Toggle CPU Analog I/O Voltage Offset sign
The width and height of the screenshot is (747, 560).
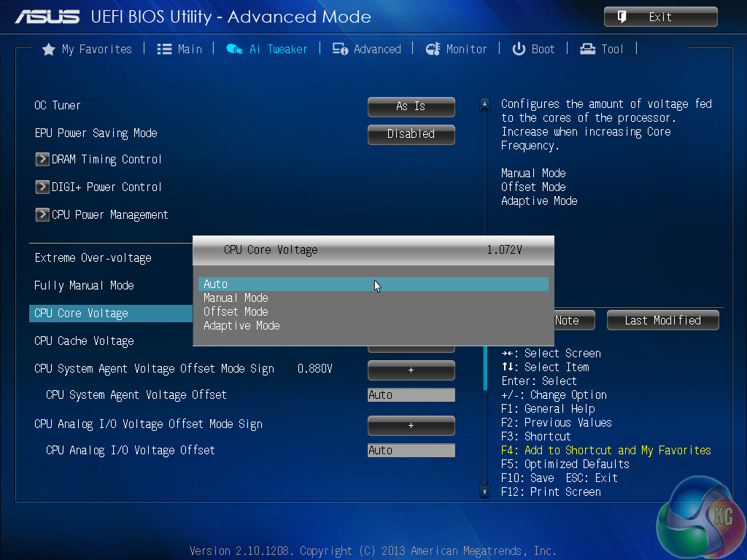tap(411, 426)
